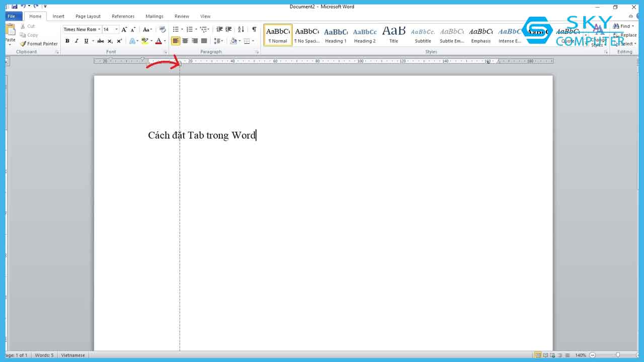The image size is (644, 362).
Task: Click Grow Font icon
Action: (x=124, y=30)
